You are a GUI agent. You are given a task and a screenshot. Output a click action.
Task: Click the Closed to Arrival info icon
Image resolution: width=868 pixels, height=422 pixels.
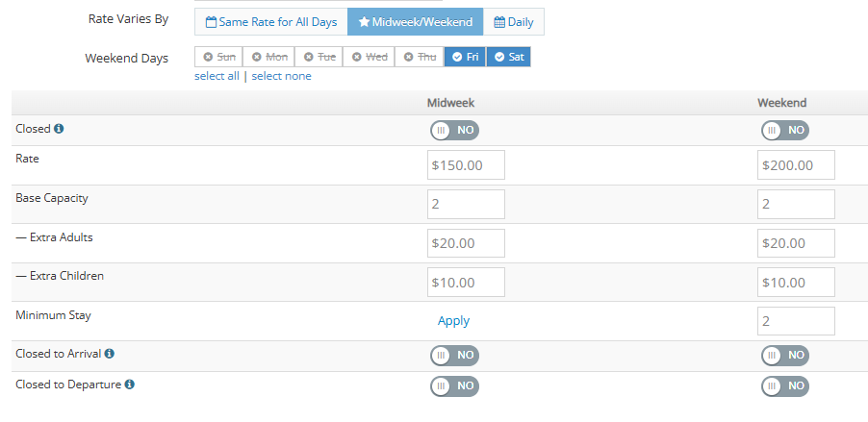click(x=109, y=354)
